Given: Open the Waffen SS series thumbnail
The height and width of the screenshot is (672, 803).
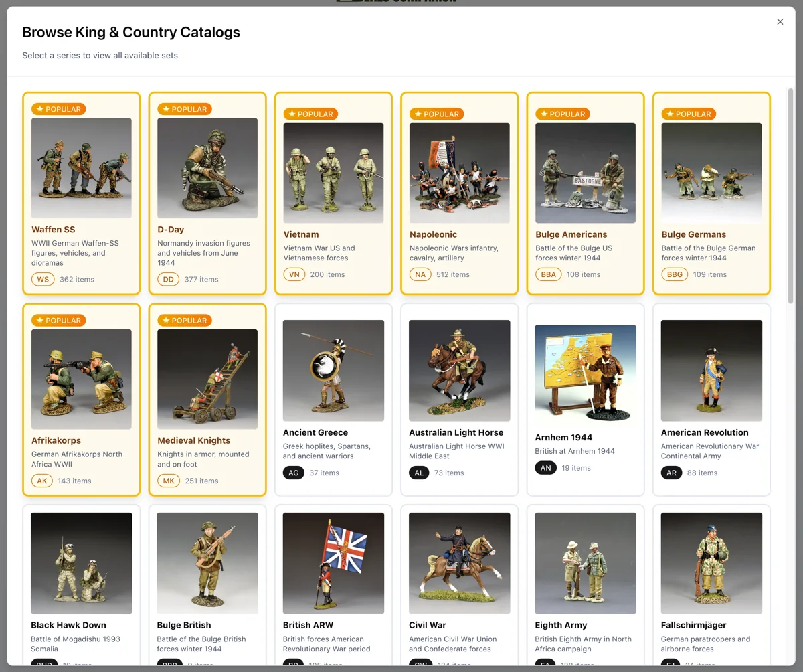Looking at the screenshot, I should (82, 168).
